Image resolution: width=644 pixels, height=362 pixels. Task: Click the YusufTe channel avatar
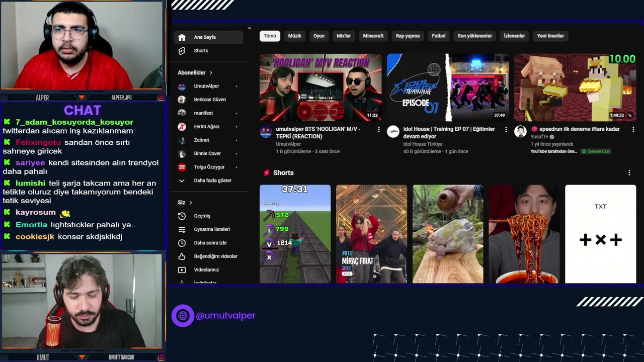click(520, 132)
